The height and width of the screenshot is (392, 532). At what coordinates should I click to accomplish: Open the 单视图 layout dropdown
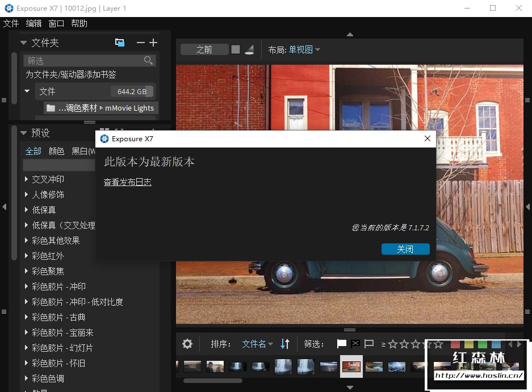304,49
